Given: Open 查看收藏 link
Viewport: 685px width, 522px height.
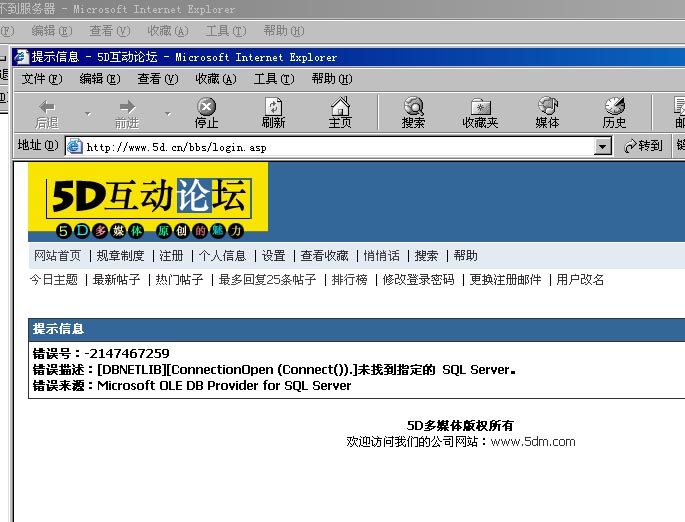Looking at the screenshot, I should tap(324, 256).
